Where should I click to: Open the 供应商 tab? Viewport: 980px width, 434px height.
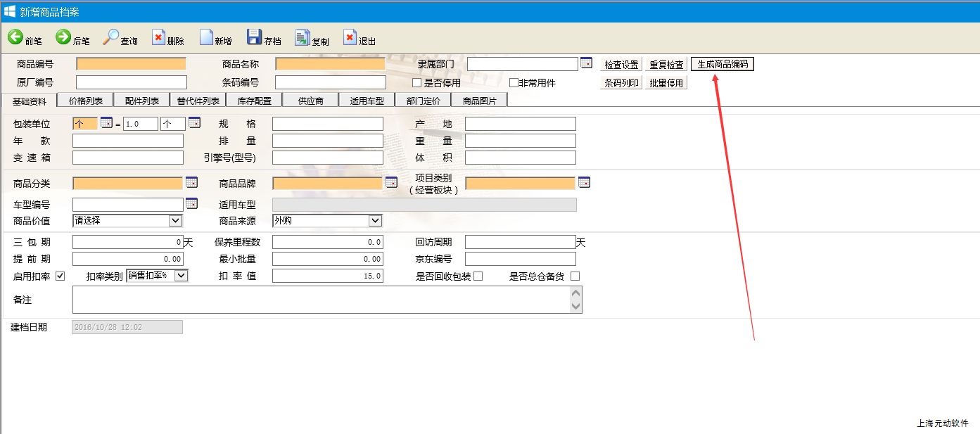coord(310,101)
